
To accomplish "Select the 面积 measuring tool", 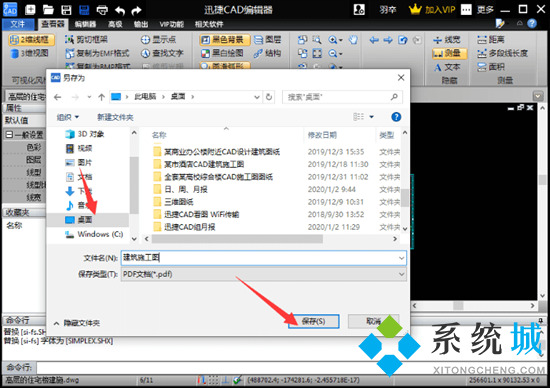I will 491,67.
